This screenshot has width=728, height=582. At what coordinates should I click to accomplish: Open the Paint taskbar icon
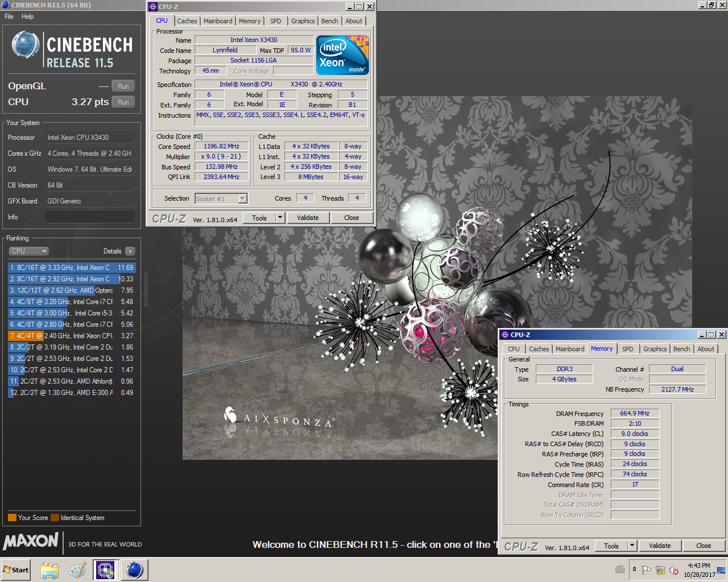click(x=77, y=570)
